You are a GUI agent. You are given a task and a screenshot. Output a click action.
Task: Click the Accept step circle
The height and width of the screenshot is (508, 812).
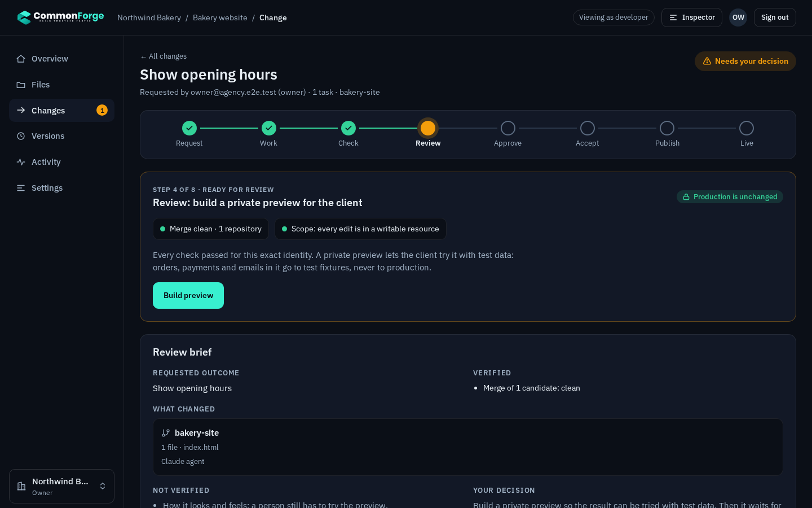click(x=588, y=128)
